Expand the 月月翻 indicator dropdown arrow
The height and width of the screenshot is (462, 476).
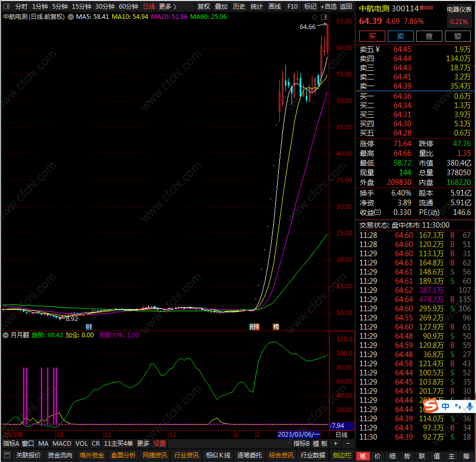point(6,335)
